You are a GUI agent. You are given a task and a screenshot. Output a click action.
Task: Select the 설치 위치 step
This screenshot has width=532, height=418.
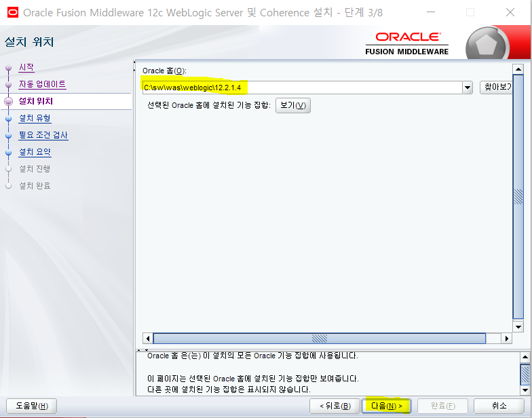(35, 101)
